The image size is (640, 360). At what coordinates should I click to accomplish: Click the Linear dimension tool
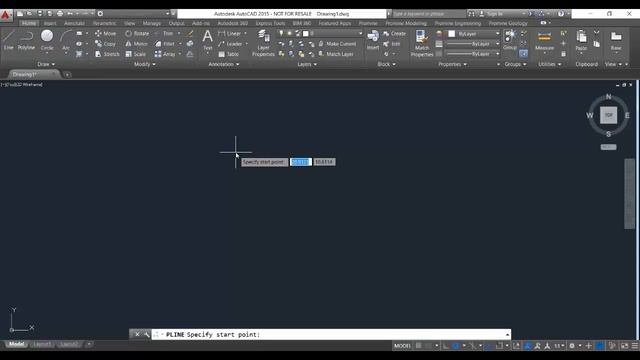tap(229, 33)
